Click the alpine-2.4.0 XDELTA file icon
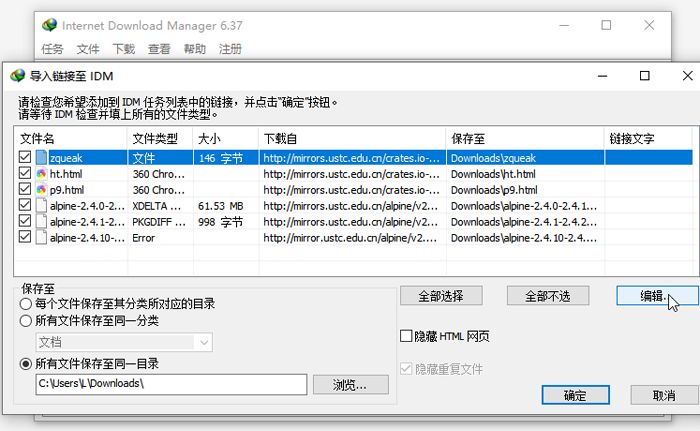This screenshot has height=431, width=700. coord(42,205)
